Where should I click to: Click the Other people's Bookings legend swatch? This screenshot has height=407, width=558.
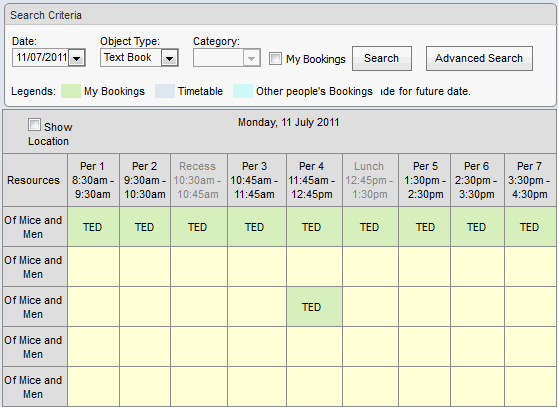coord(243,91)
